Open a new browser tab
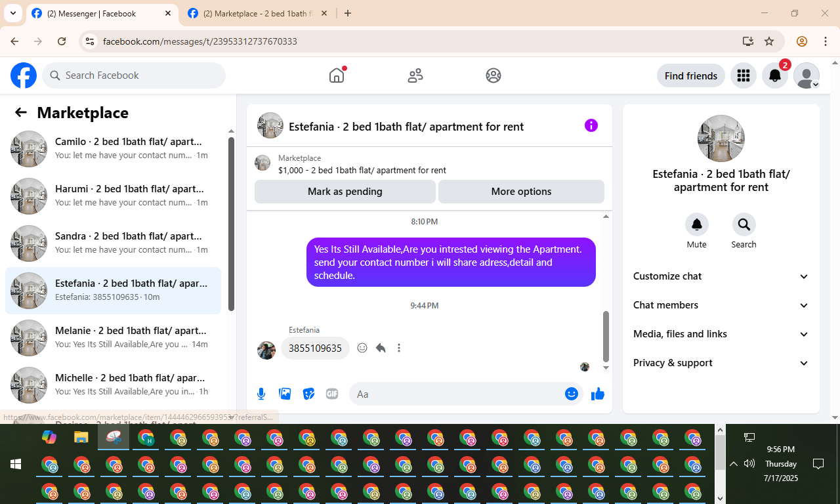840x504 pixels. click(348, 13)
